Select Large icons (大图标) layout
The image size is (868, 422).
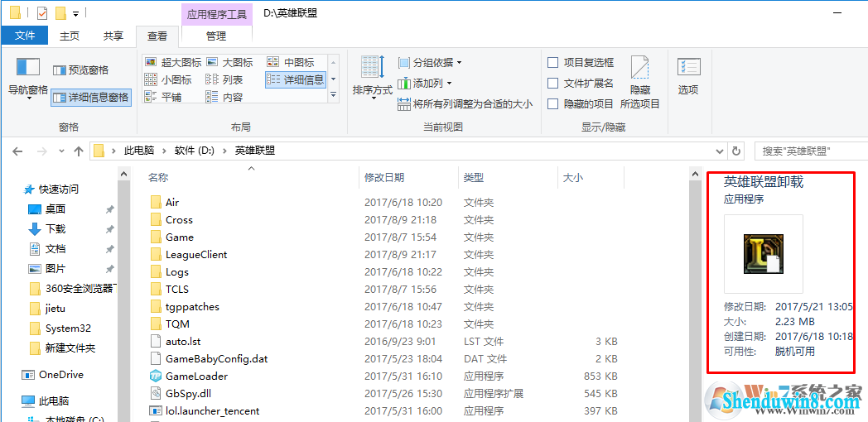pos(229,63)
